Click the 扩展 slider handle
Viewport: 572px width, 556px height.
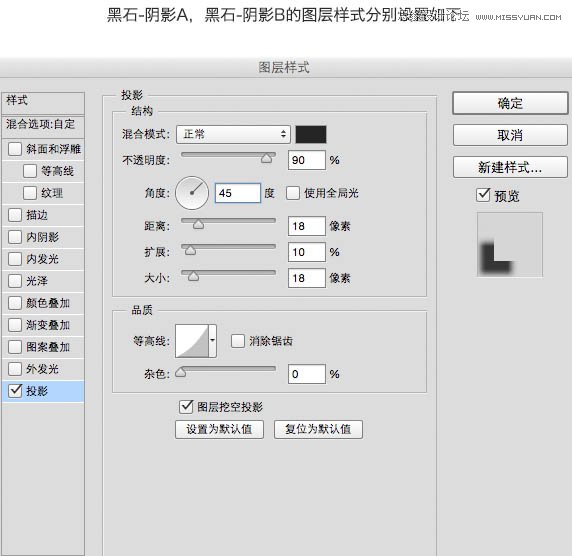click(x=190, y=250)
